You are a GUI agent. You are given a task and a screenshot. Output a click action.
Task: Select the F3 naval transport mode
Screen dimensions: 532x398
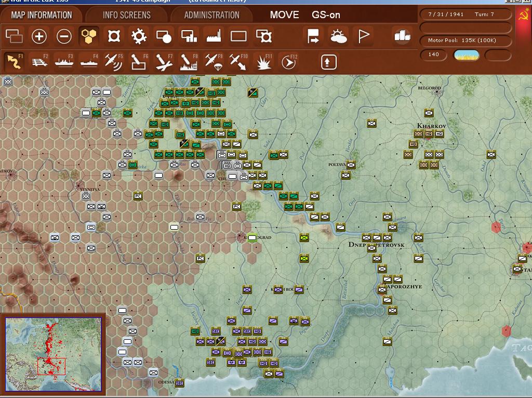click(64, 62)
